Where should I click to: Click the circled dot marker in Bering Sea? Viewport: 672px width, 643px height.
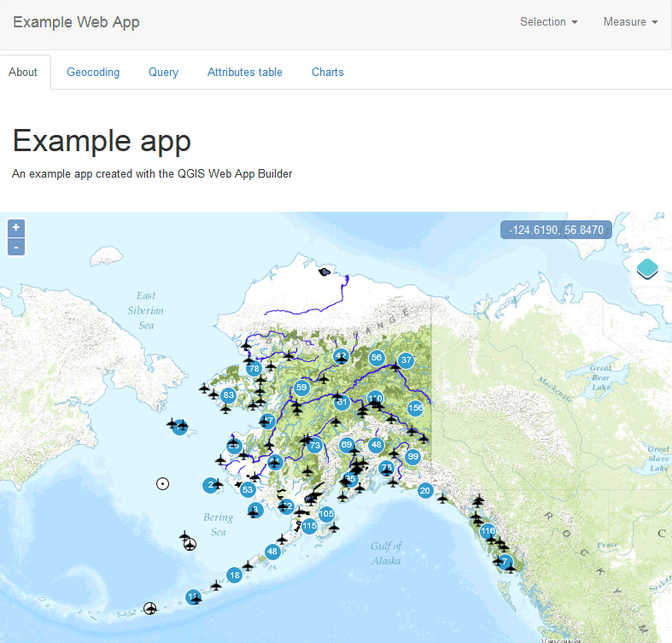(x=162, y=483)
